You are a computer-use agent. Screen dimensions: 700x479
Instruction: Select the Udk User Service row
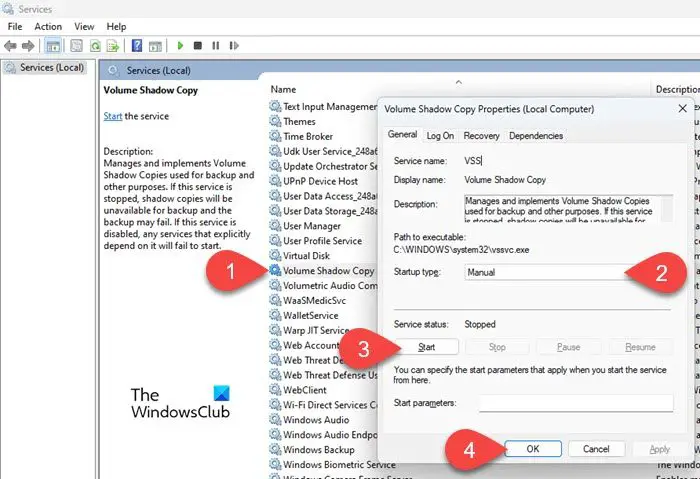click(x=323, y=151)
